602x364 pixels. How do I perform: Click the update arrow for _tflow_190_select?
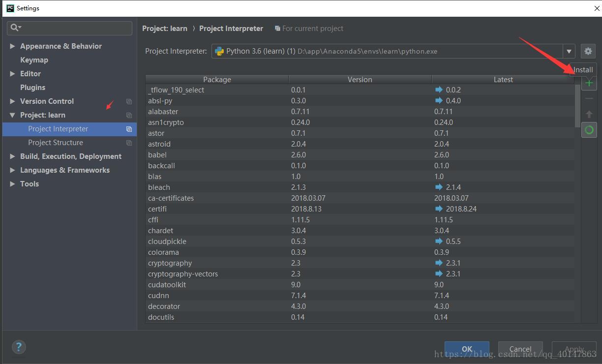(439, 90)
